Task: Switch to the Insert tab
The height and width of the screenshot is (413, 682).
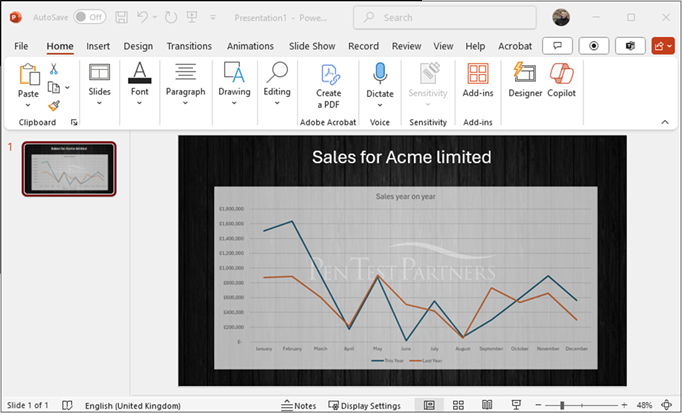Action: click(x=98, y=46)
